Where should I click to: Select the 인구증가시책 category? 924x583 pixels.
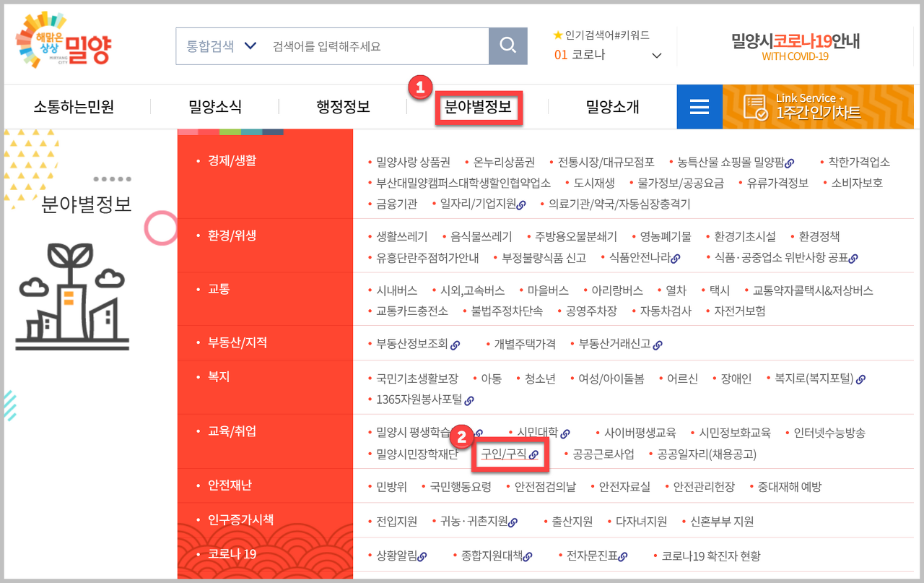click(x=240, y=519)
